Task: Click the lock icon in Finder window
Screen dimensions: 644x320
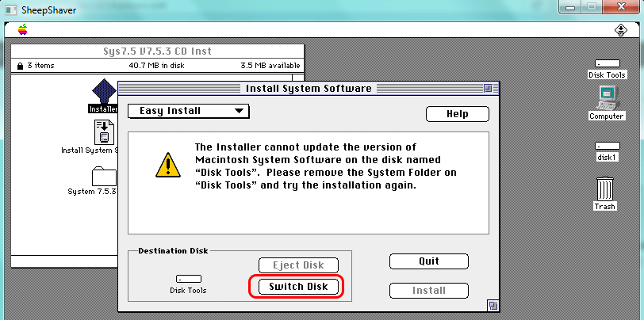Action: click(x=20, y=66)
